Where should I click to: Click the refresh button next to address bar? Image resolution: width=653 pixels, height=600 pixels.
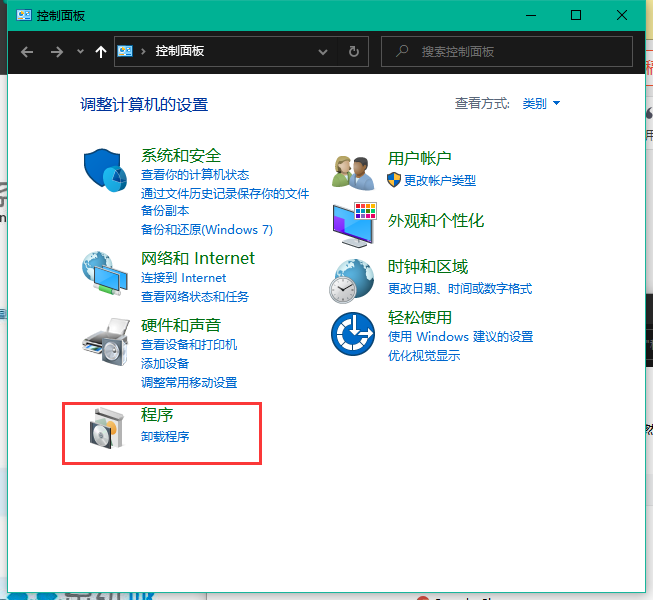click(x=354, y=52)
